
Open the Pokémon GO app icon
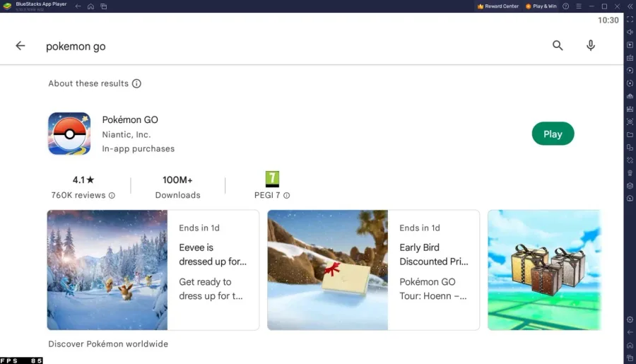click(x=69, y=134)
